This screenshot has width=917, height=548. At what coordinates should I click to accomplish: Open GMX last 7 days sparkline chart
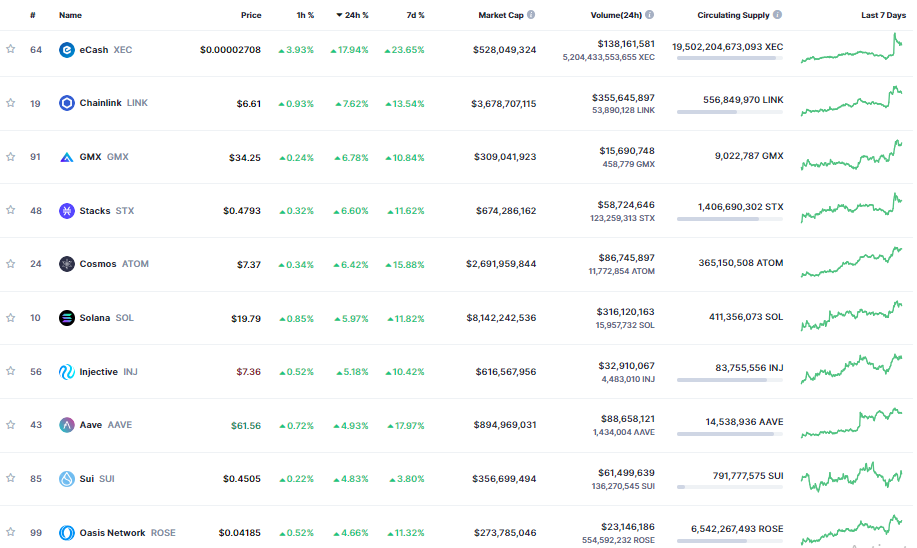point(852,155)
